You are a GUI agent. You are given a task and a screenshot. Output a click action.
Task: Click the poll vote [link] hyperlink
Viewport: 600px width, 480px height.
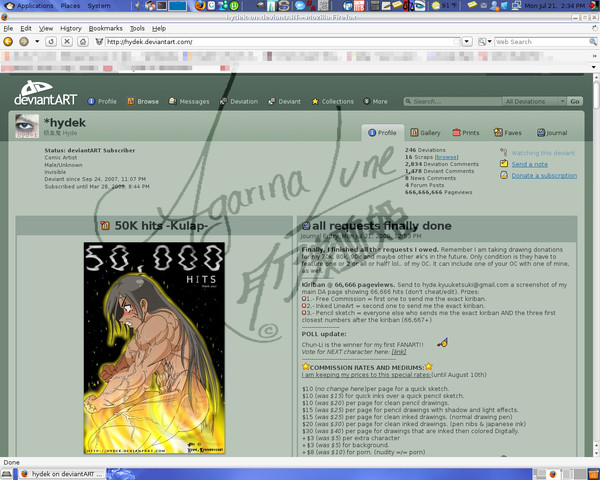point(399,352)
